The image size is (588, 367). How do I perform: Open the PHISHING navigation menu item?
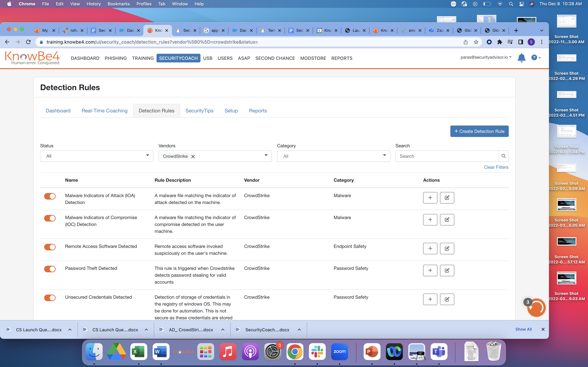click(x=115, y=58)
